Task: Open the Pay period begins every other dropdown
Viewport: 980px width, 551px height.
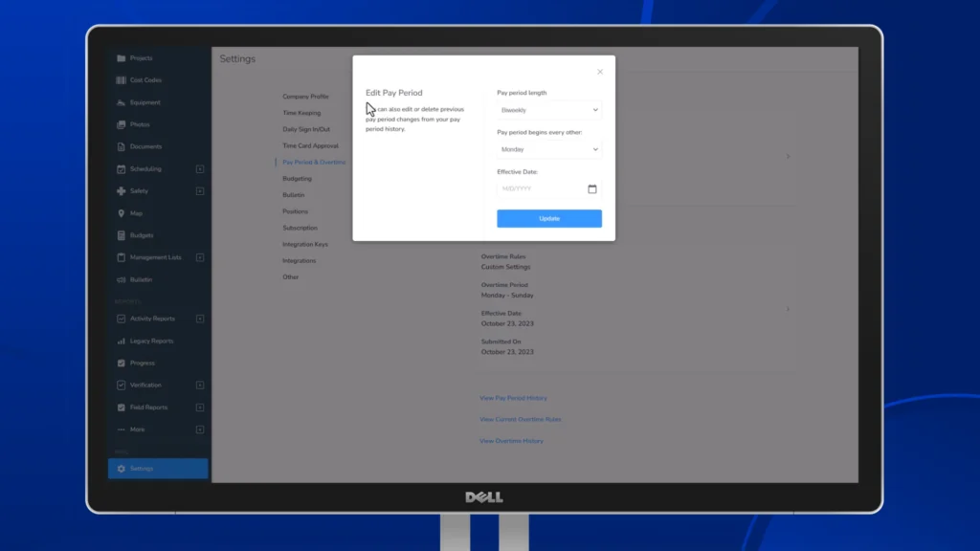Action: point(549,149)
